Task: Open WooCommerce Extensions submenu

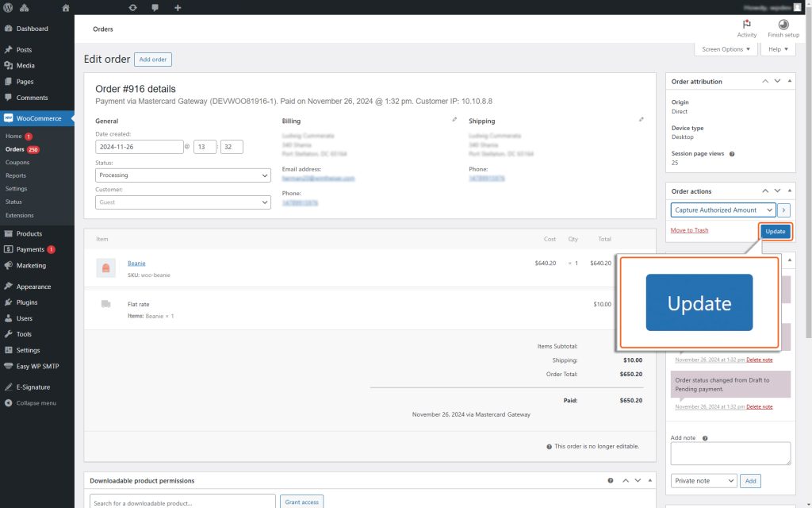Action: [20, 215]
